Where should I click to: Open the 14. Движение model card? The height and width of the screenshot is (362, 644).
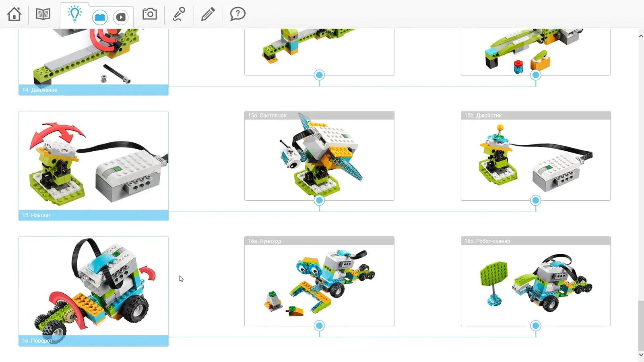point(93,62)
